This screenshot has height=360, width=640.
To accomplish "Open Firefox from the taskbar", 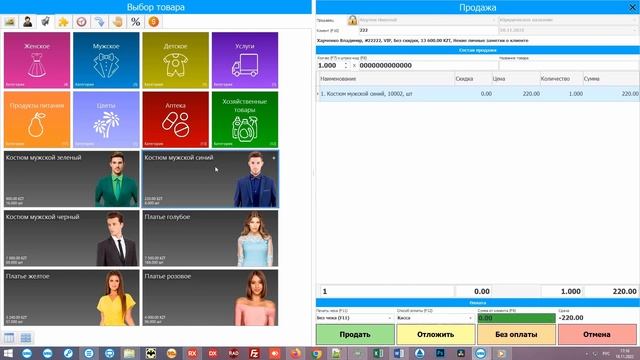I will (296, 353).
